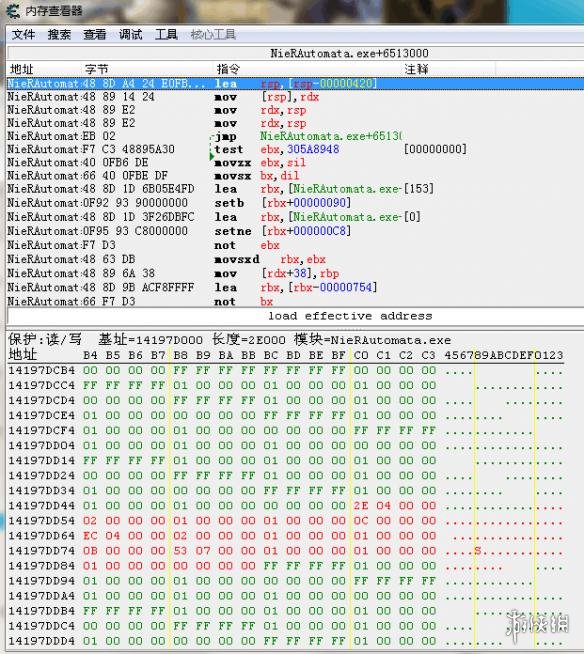Open the 核心工具 menu
Viewport: 584px width, 654px height.
pyautogui.click(x=213, y=35)
